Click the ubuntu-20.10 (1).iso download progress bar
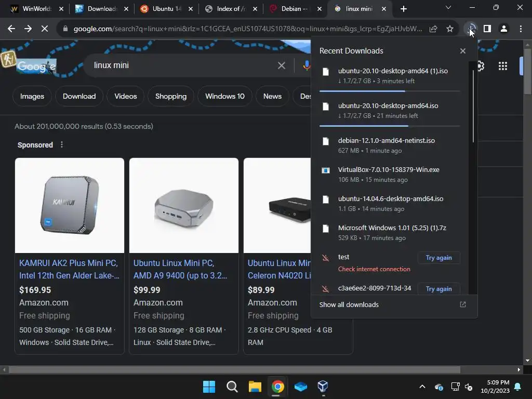 [x=390, y=91]
